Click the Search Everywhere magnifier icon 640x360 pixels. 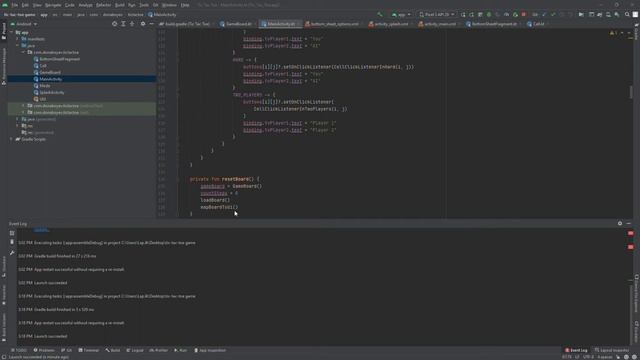pyautogui.click(x=627, y=15)
